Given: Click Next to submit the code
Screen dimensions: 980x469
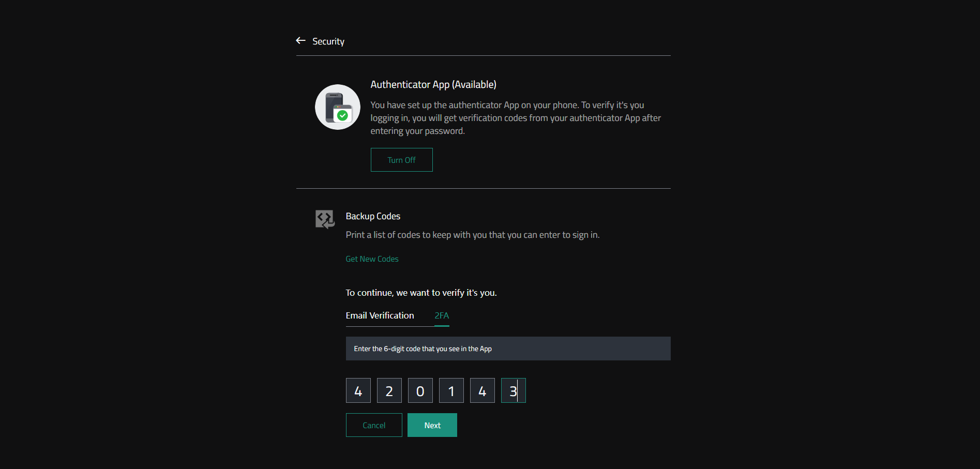Looking at the screenshot, I should [432, 425].
